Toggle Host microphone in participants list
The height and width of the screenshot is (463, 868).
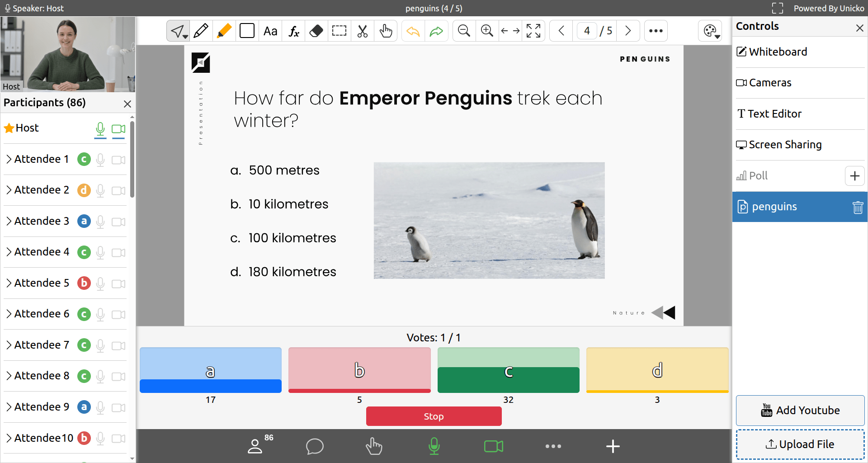[100, 129]
